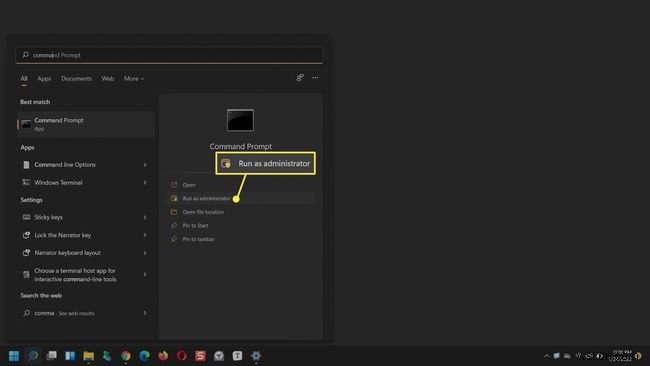650x366 pixels.
Task: Click the volume icon in system tray
Action: pos(599,356)
